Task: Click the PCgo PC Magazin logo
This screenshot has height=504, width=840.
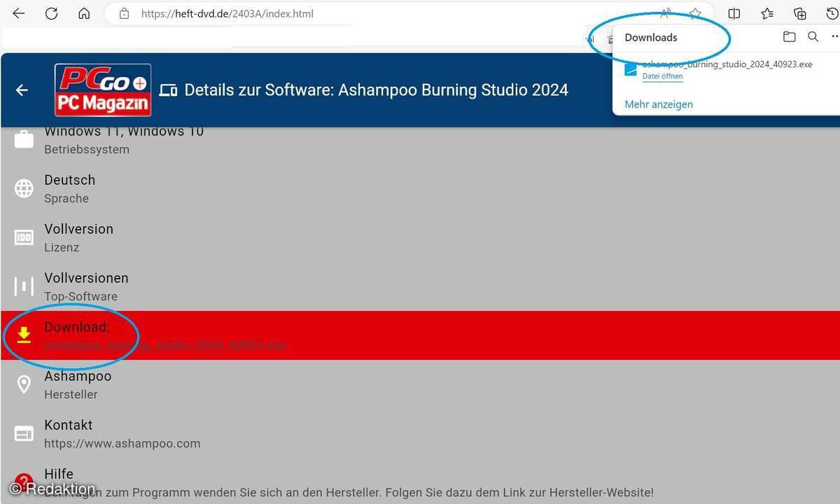Action: (x=104, y=90)
